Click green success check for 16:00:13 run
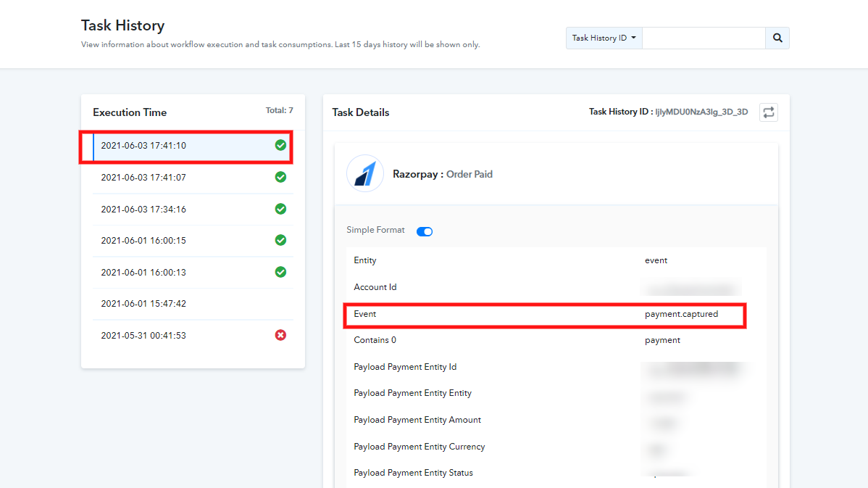Image resolution: width=868 pixels, height=488 pixels. 280,272
